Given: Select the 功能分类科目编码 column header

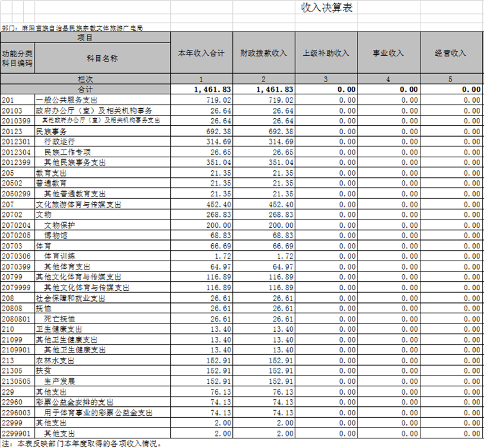Looking at the screenshot, I should click(17, 58).
